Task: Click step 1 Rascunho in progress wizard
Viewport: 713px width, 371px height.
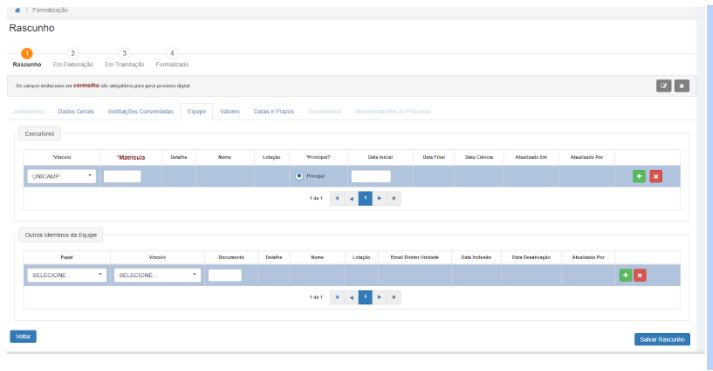Action: [x=27, y=58]
